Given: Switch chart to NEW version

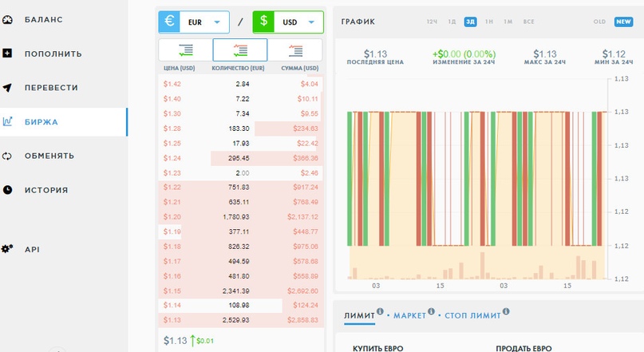Looking at the screenshot, I should [x=623, y=22].
